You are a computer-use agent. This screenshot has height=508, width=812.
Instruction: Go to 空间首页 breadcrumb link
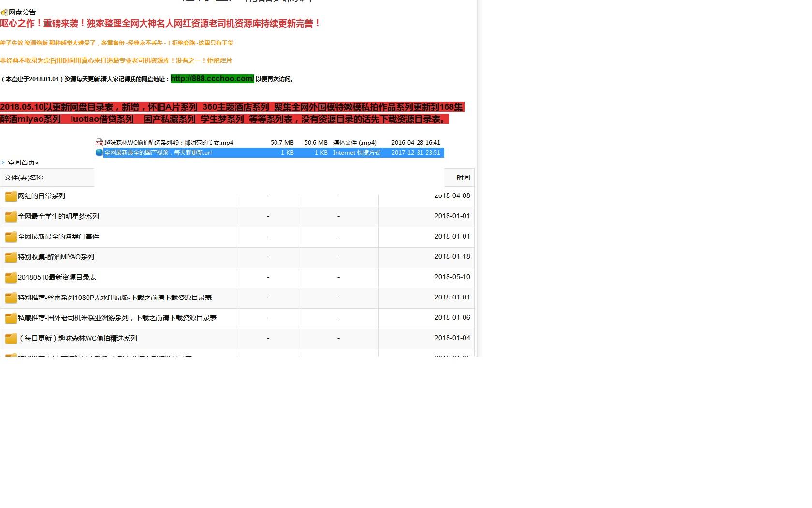click(x=23, y=163)
